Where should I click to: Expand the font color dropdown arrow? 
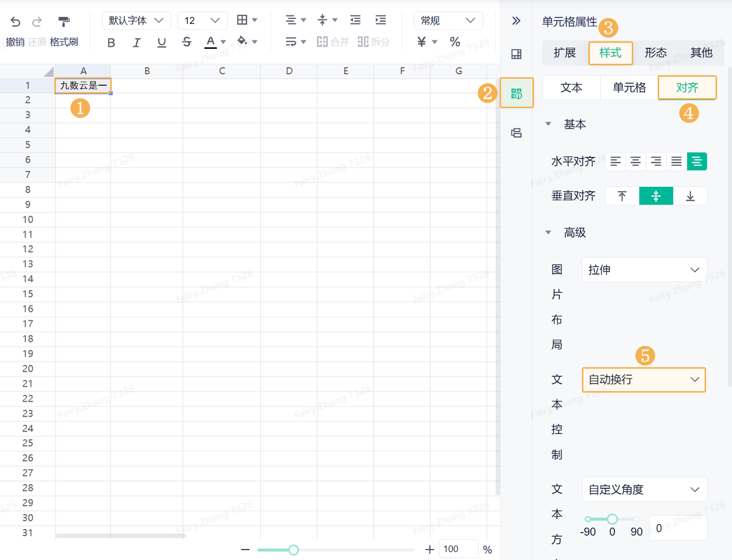click(223, 42)
